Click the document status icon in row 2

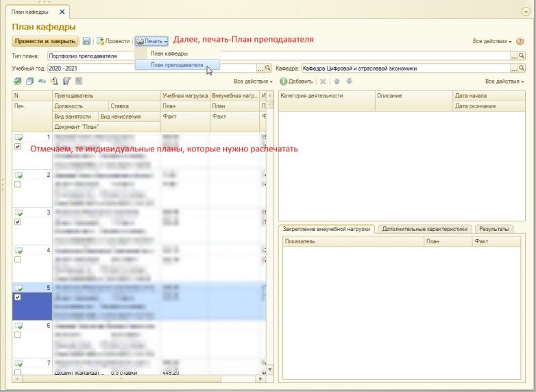click(x=19, y=175)
